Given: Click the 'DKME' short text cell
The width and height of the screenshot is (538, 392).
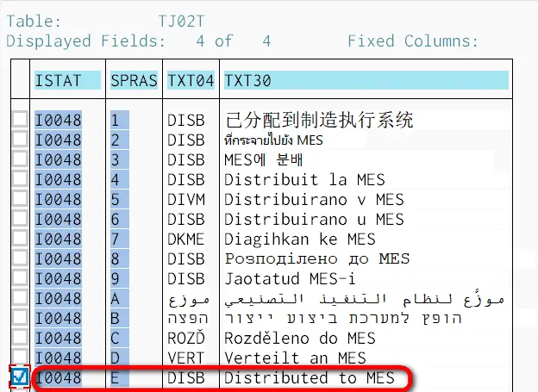Looking at the screenshot, I should tap(186, 240).
